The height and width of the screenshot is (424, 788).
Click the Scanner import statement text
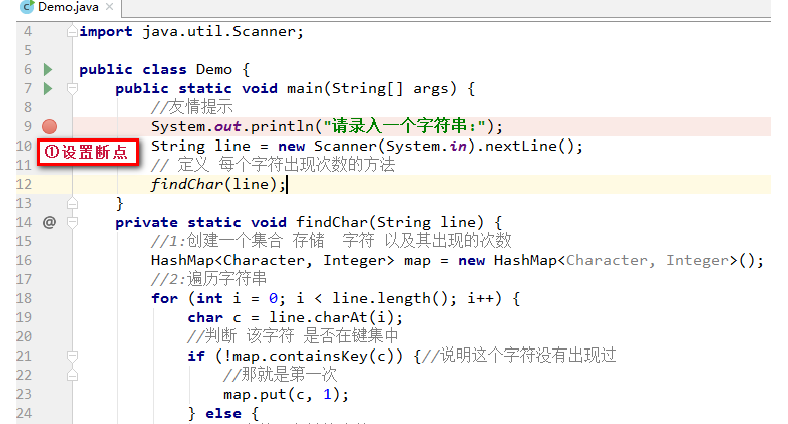pos(191,32)
